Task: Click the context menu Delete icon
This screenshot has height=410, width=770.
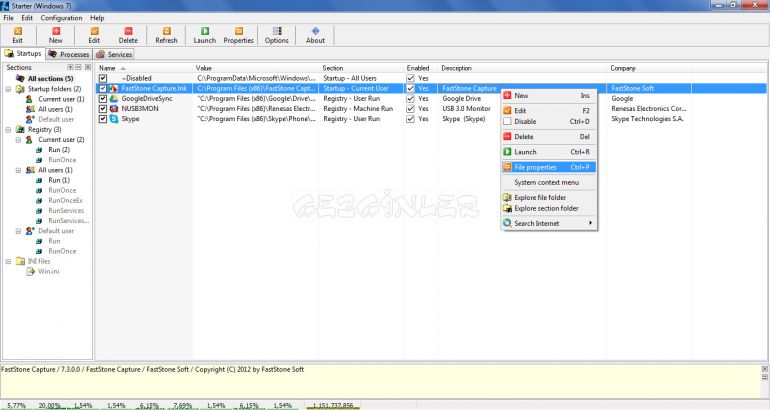Action: [x=507, y=137]
